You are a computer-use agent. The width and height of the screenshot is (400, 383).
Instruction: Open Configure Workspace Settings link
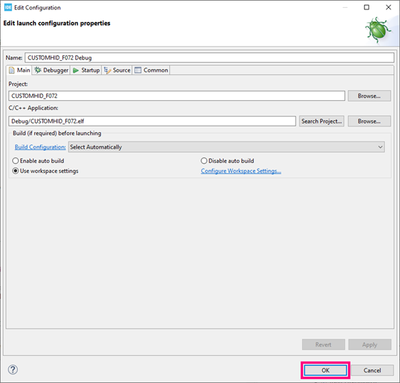(241, 171)
